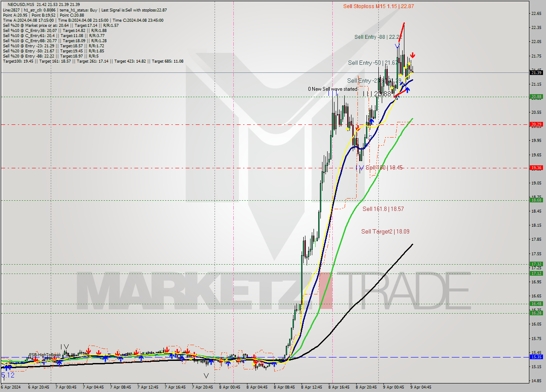Viewport: 546px width, 392px height.
Task: Select the green 20.88 price tag
Action: 536,97
